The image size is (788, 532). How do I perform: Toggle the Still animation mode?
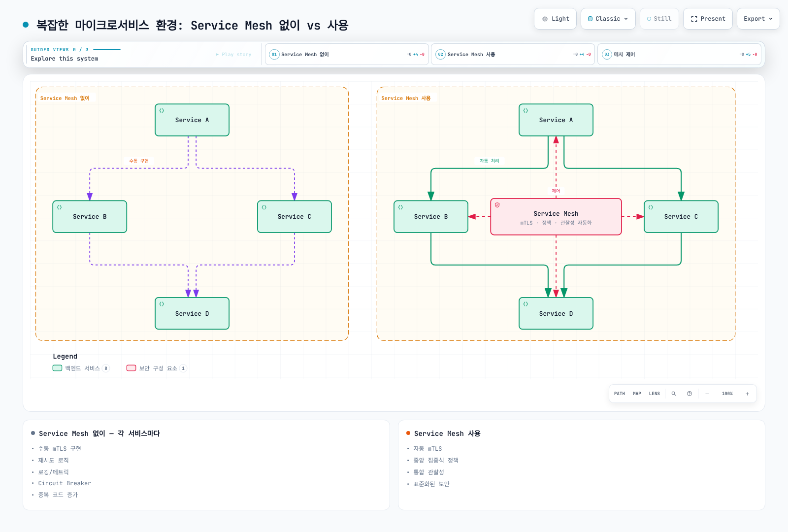pos(659,19)
